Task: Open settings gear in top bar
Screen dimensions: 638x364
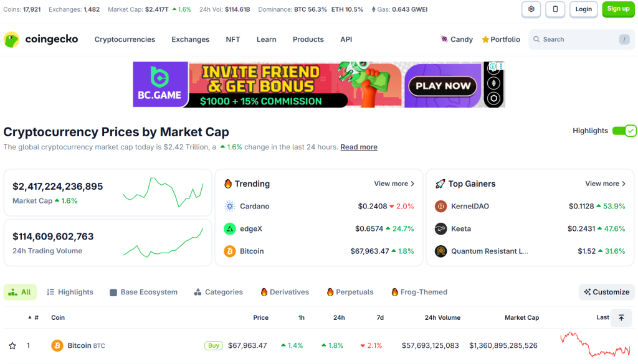Action: coord(531,9)
